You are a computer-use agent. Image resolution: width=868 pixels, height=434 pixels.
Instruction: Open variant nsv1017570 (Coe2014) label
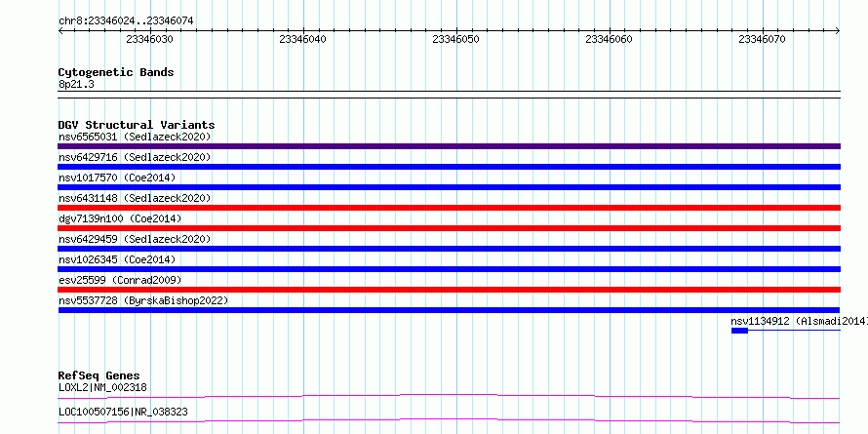pos(117,178)
